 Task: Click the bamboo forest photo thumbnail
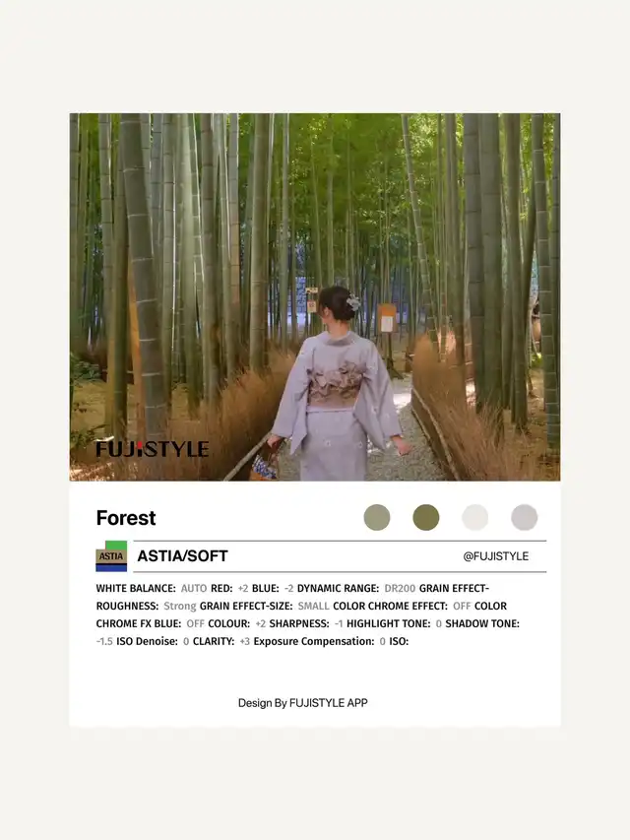point(315,296)
